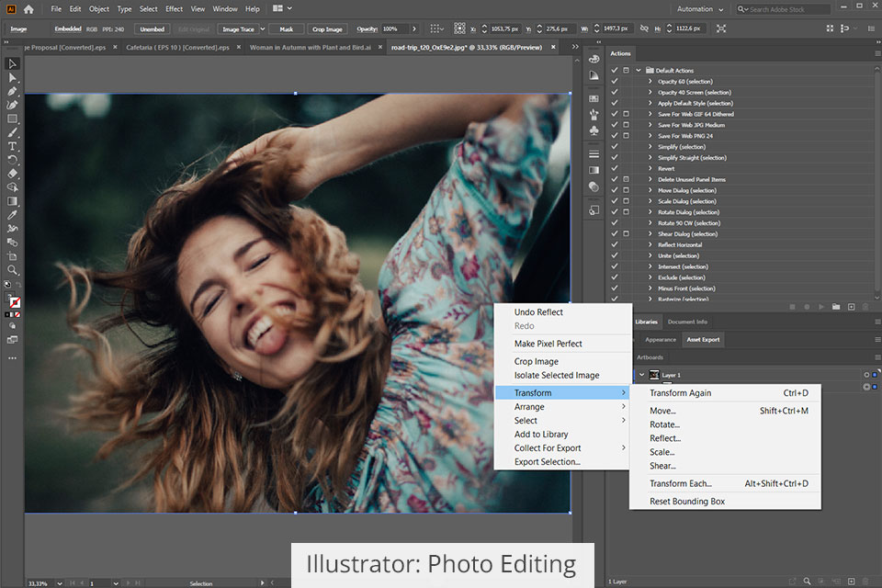Click the None color mode swatch
The image size is (882, 588).
coord(17,314)
